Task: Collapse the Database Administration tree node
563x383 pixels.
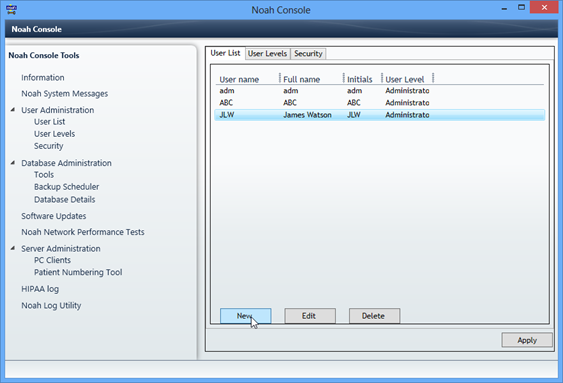Action: [x=13, y=163]
